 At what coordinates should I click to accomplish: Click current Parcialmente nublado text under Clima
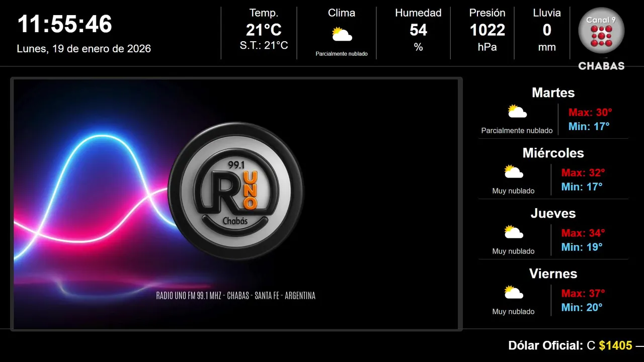[x=342, y=54]
